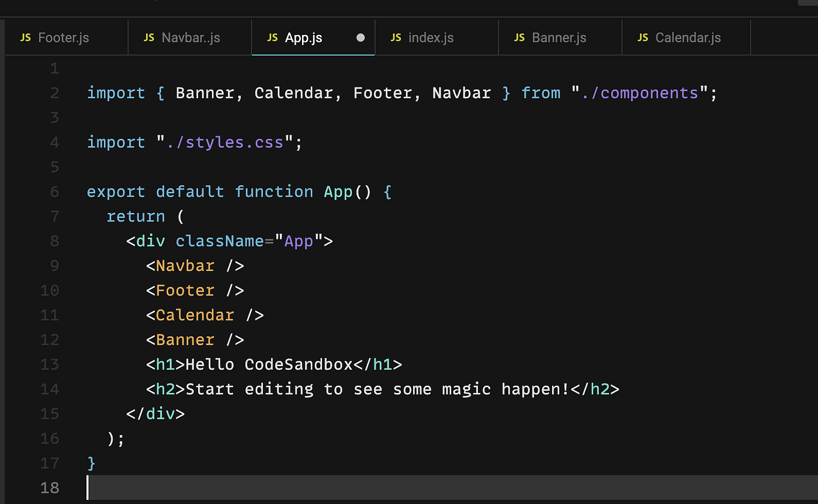The height and width of the screenshot is (504, 818).
Task: Click the JS icon on the Calendar.js tab
Action: point(643,37)
